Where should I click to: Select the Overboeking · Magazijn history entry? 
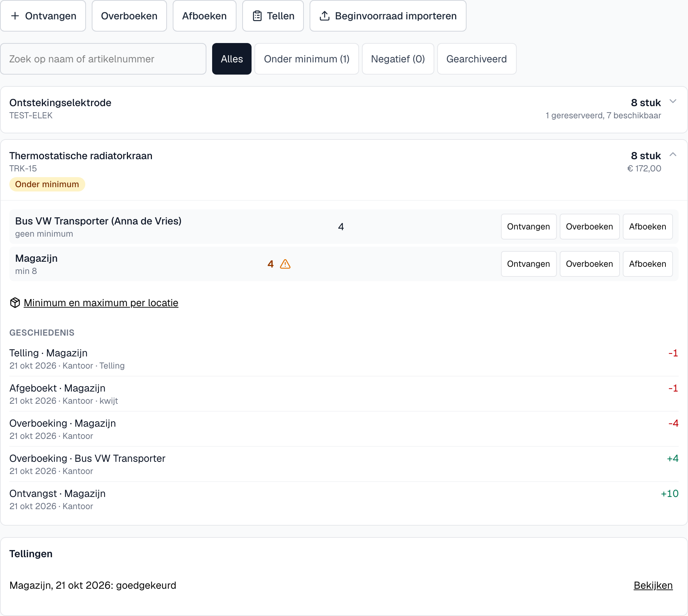pyautogui.click(x=344, y=429)
